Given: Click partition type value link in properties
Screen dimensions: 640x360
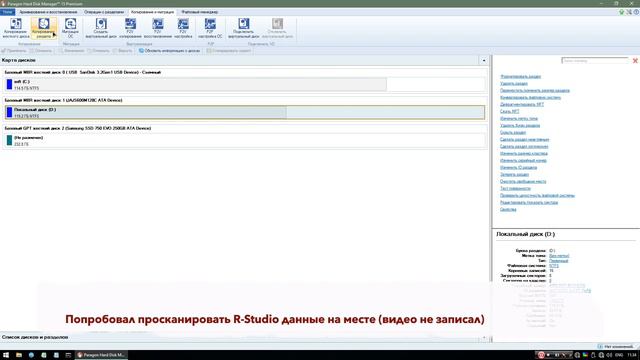Looking at the screenshot, I should pyautogui.click(x=558, y=260).
